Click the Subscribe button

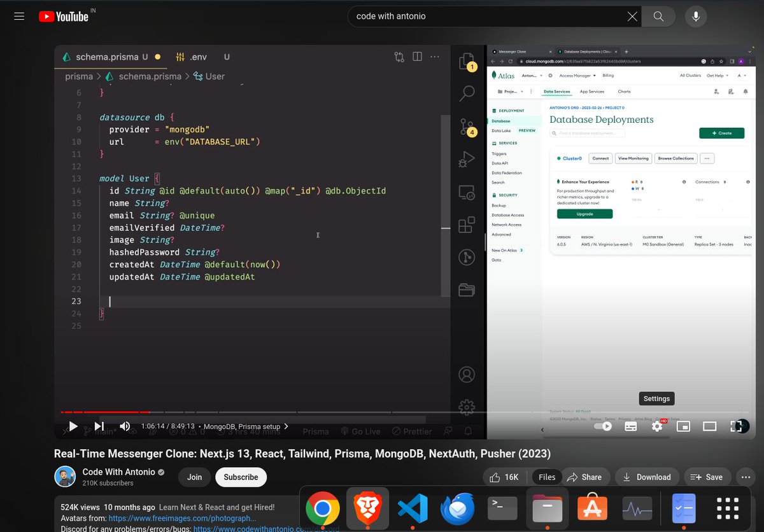[241, 477]
